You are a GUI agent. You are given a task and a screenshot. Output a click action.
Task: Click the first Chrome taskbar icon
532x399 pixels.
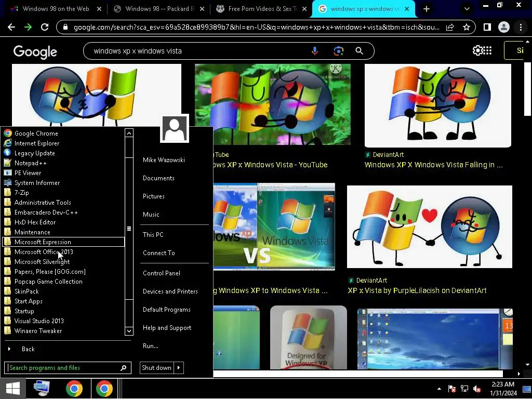click(x=74, y=389)
